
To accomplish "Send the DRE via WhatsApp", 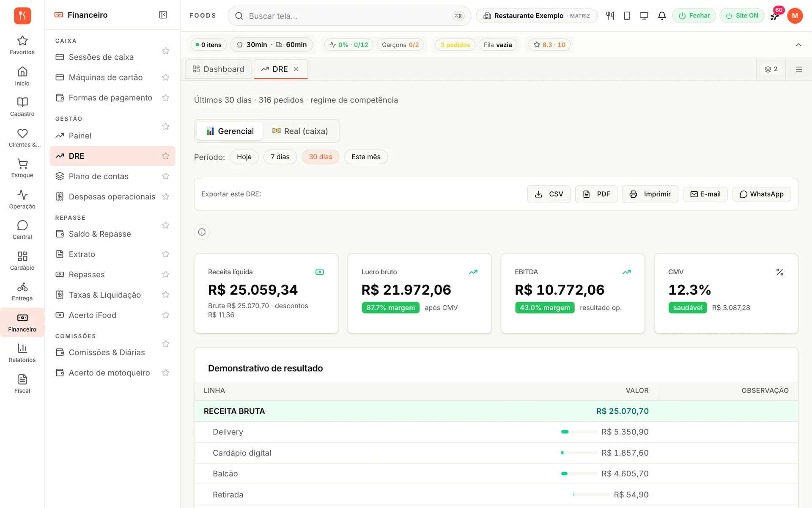I will [761, 194].
